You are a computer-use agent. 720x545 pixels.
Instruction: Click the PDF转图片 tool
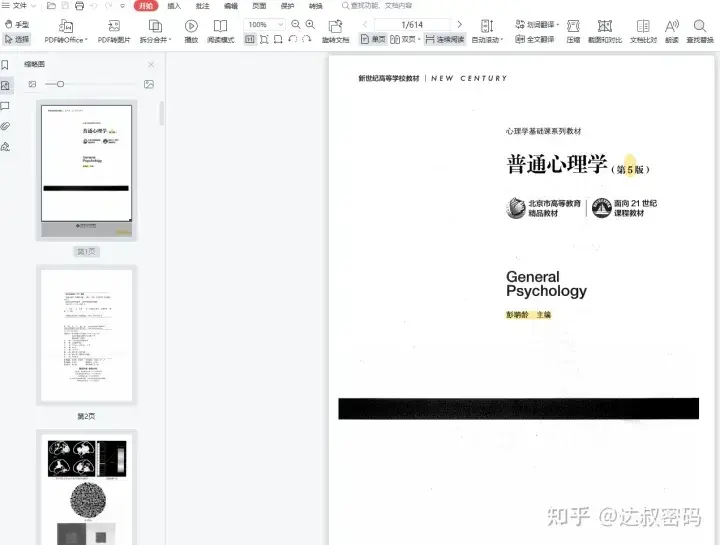(x=114, y=31)
